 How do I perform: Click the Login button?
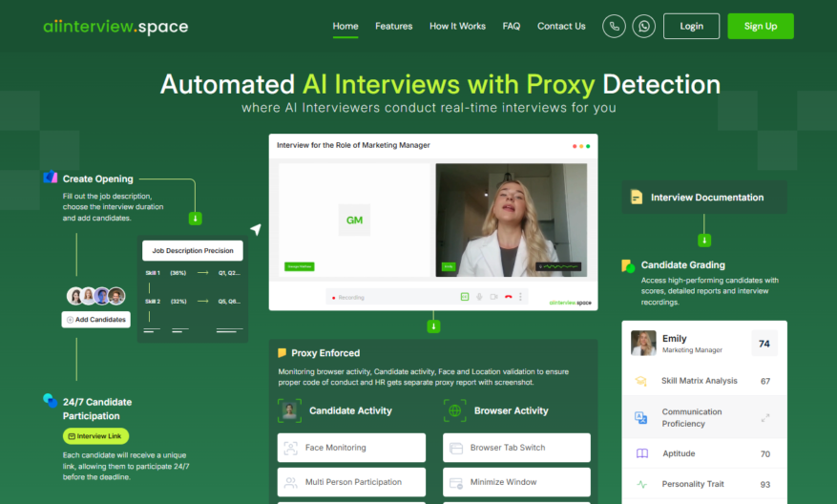click(x=691, y=26)
